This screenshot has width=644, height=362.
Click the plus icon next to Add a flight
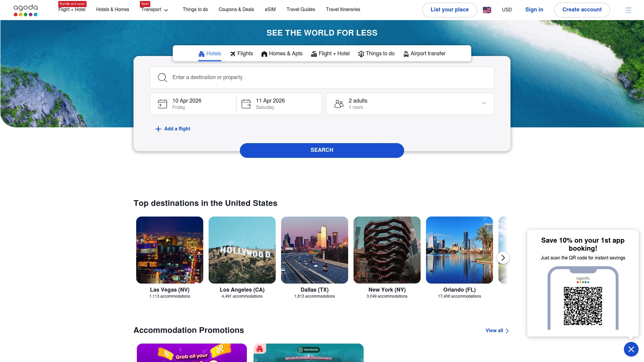(158, 129)
